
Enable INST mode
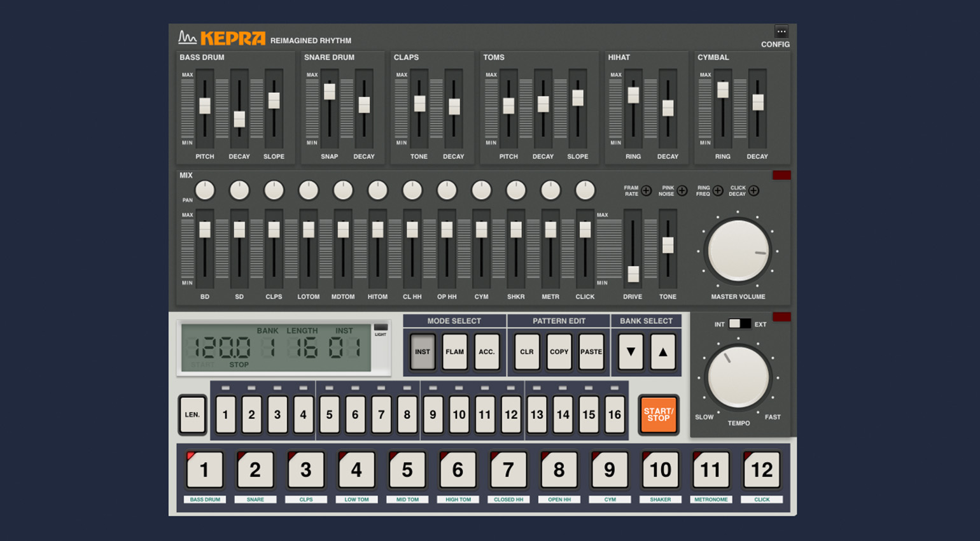(423, 351)
